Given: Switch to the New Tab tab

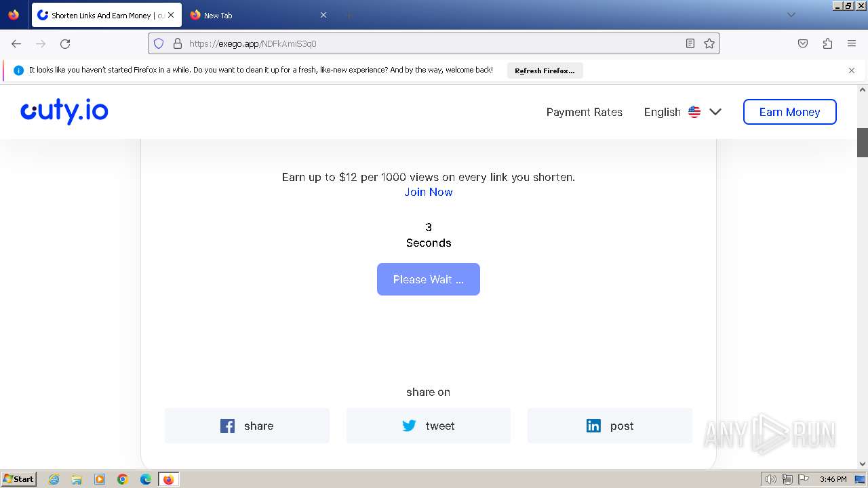Looking at the screenshot, I should (258, 15).
